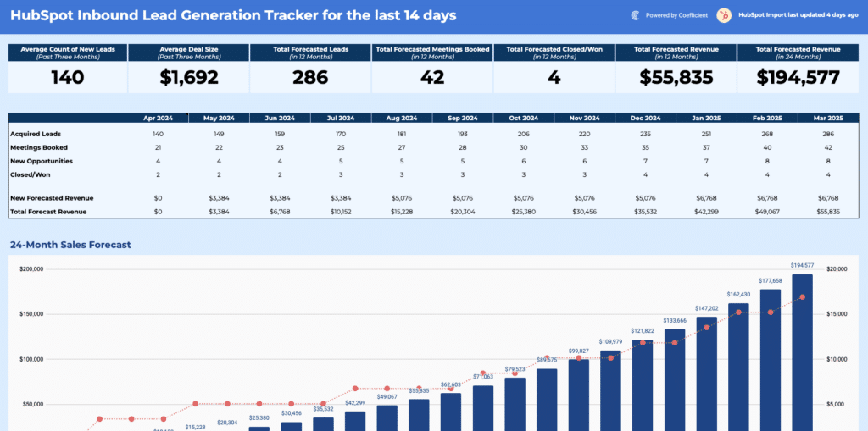The width and height of the screenshot is (868, 431).
Task: Click the HubSpot Inbound Lead Generation Tracker title
Action: coord(233,15)
